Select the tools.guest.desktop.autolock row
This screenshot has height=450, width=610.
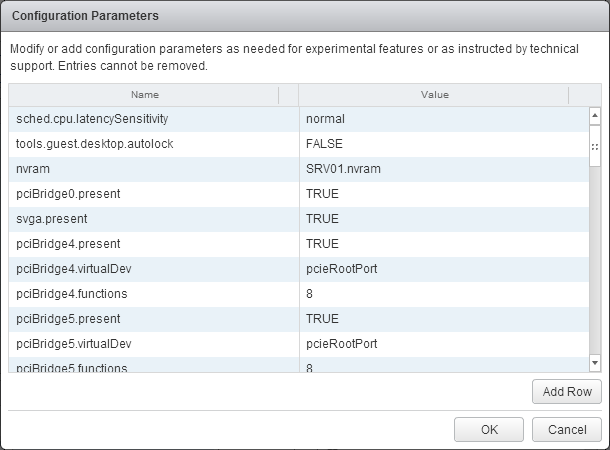95,144
